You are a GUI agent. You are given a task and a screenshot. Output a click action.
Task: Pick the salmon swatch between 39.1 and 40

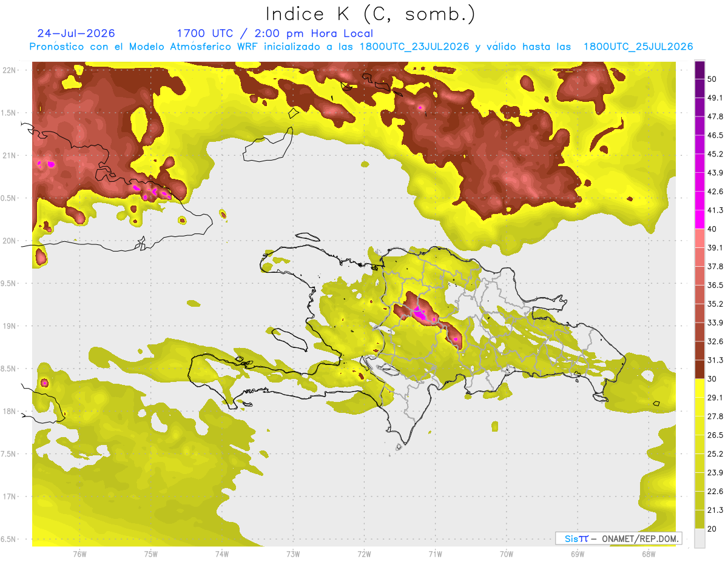[x=700, y=238]
